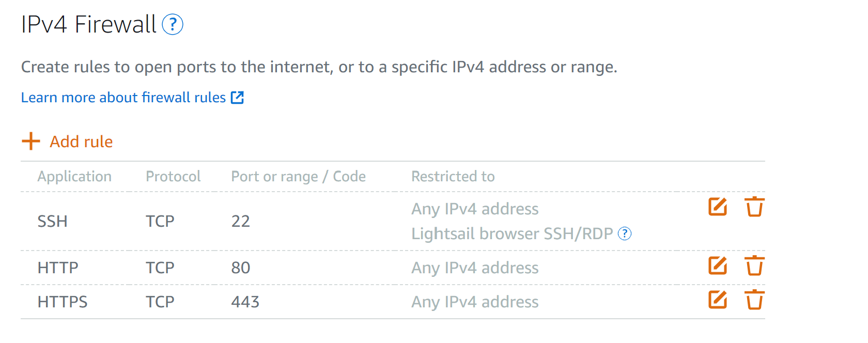Click Any IPv4 address in the HTTP row
This screenshot has height=343, width=868.
point(474,268)
